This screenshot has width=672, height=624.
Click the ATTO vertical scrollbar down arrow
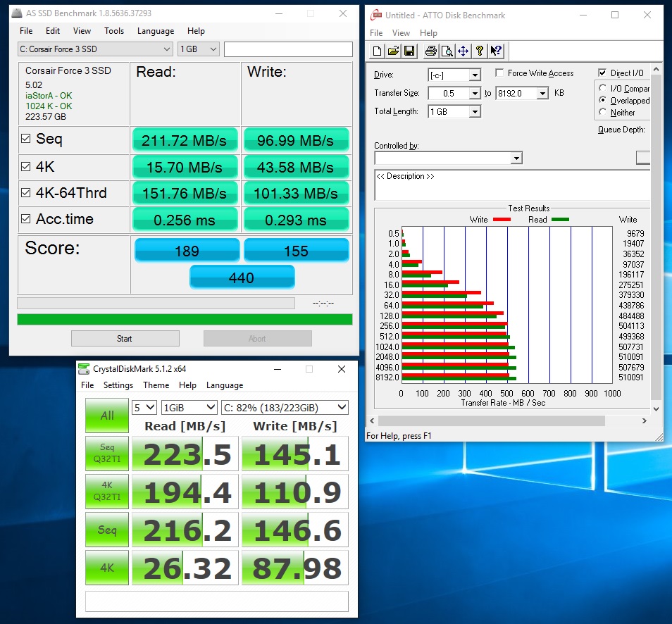coord(656,409)
